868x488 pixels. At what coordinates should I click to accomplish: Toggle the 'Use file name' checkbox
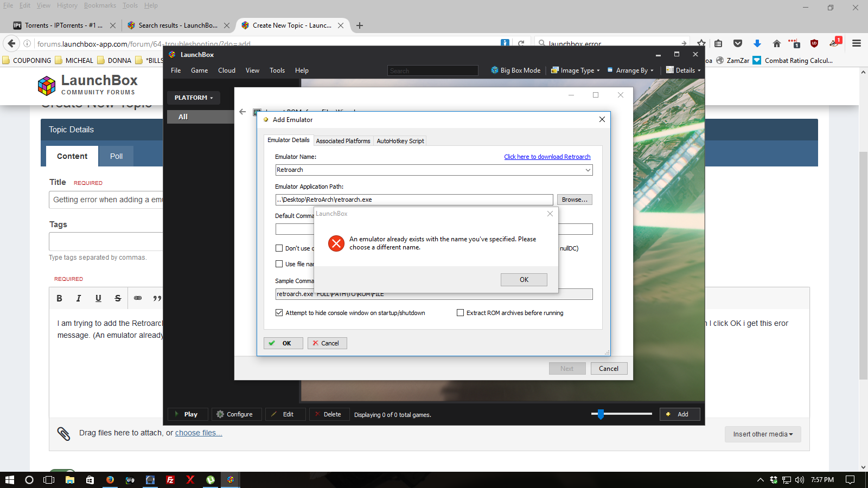point(279,264)
